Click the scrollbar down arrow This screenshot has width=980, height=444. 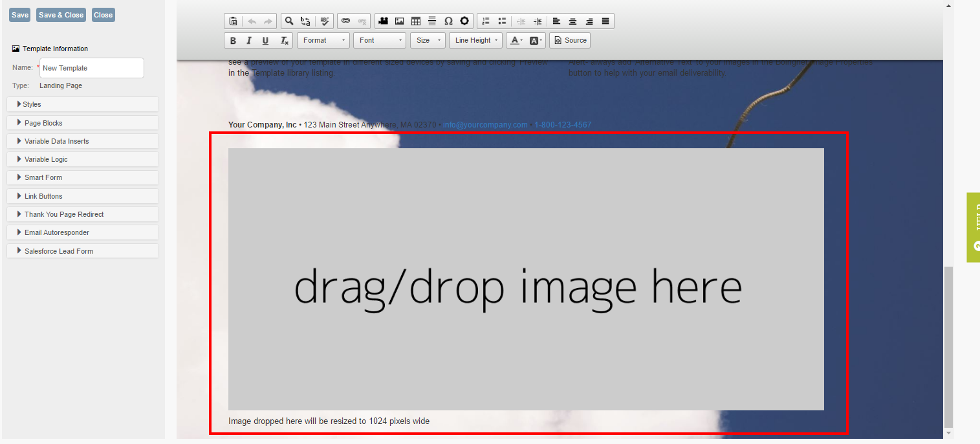tap(948, 432)
